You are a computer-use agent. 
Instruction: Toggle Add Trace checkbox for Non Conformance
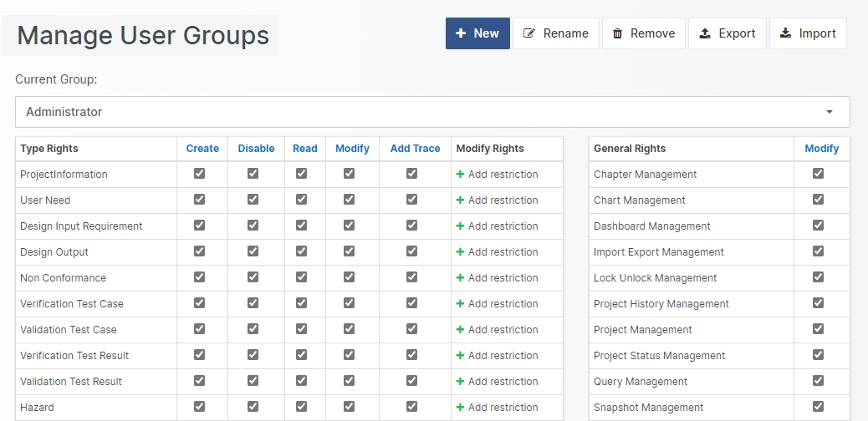(411, 277)
